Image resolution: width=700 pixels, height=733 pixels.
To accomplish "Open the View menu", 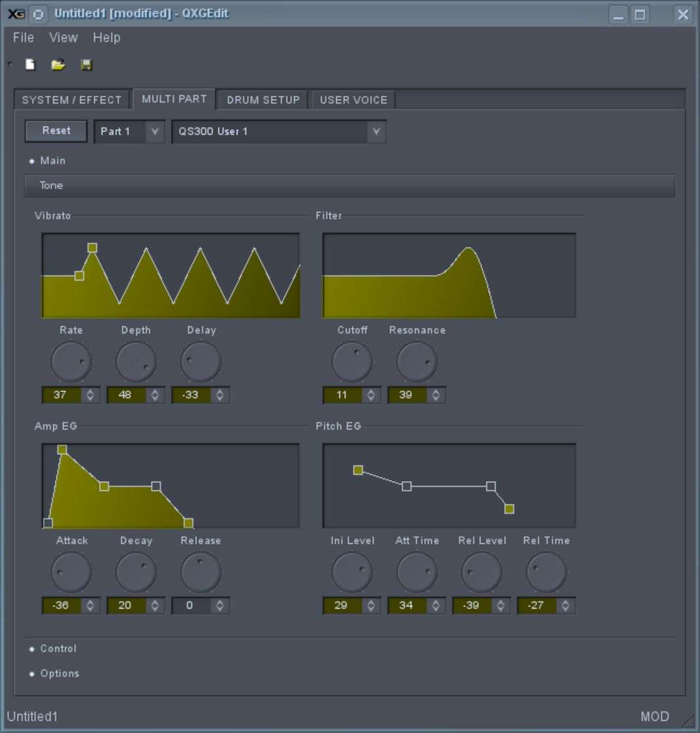I will (x=63, y=37).
